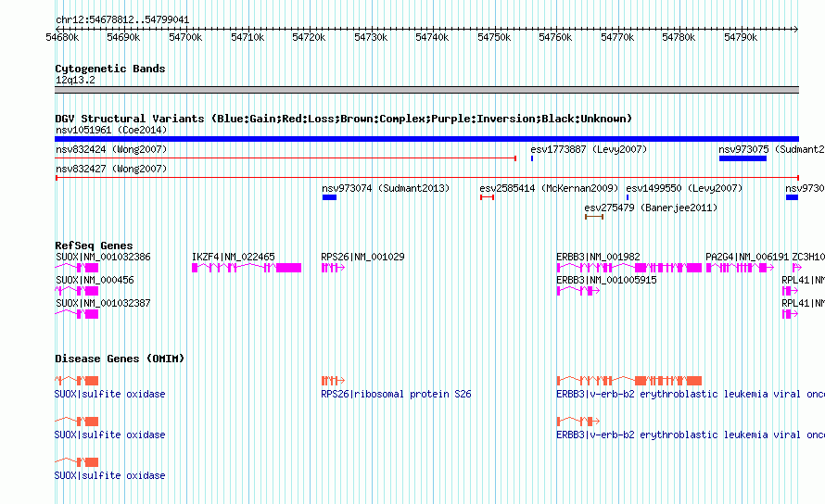This screenshot has height=504, width=825.
Task: Click the IKZF4|NM_022465 label
Action: coord(233,257)
